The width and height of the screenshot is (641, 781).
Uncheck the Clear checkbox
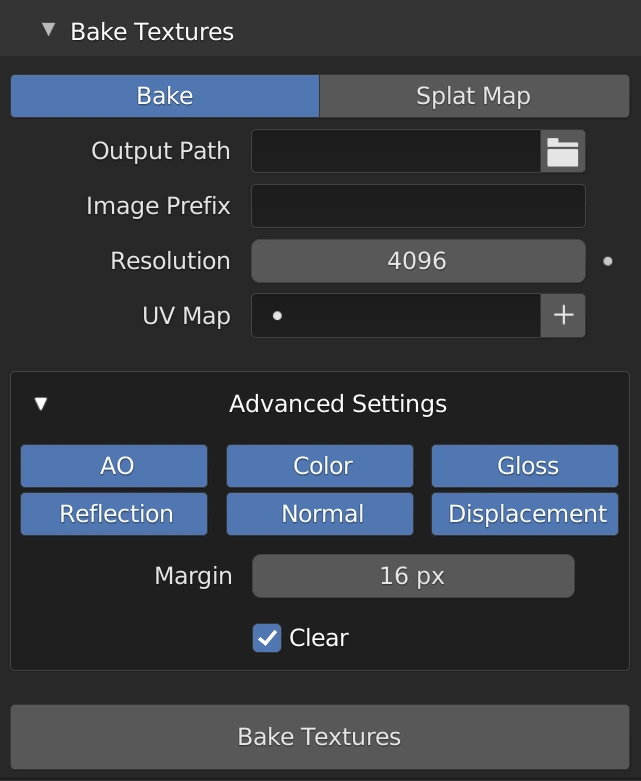point(267,638)
